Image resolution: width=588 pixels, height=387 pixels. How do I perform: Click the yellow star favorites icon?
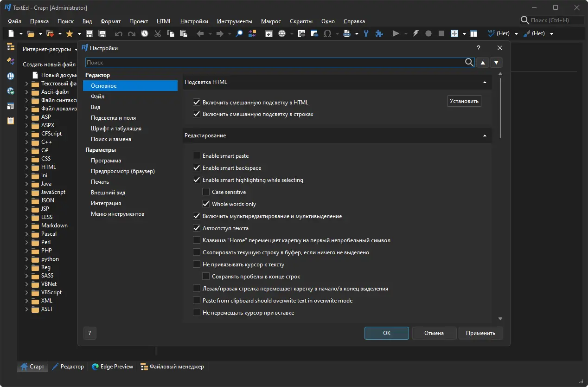70,33
